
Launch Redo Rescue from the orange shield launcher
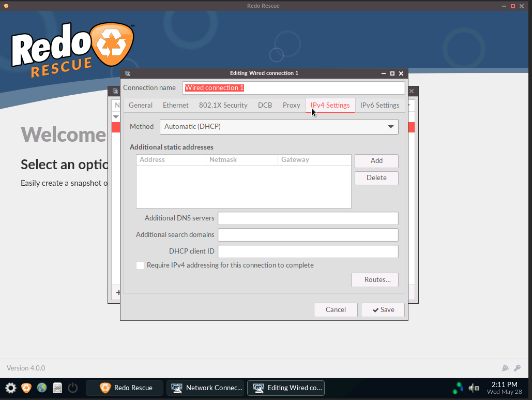(x=26, y=388)
